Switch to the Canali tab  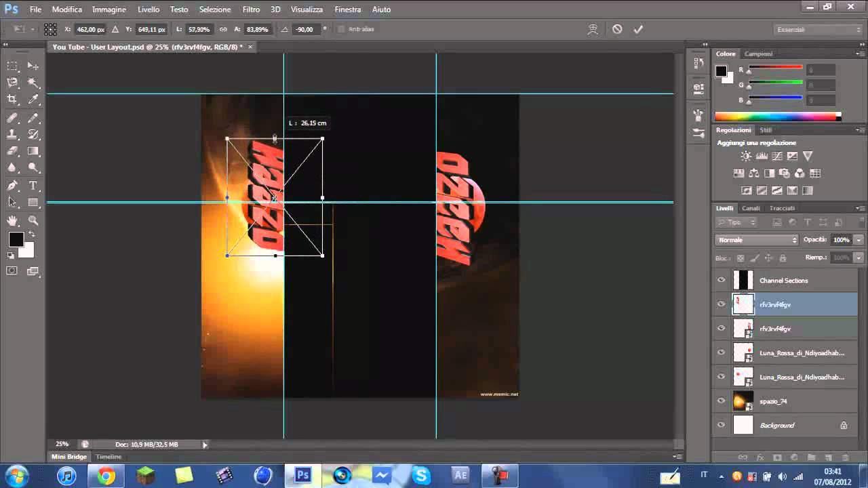pos(751,208)
